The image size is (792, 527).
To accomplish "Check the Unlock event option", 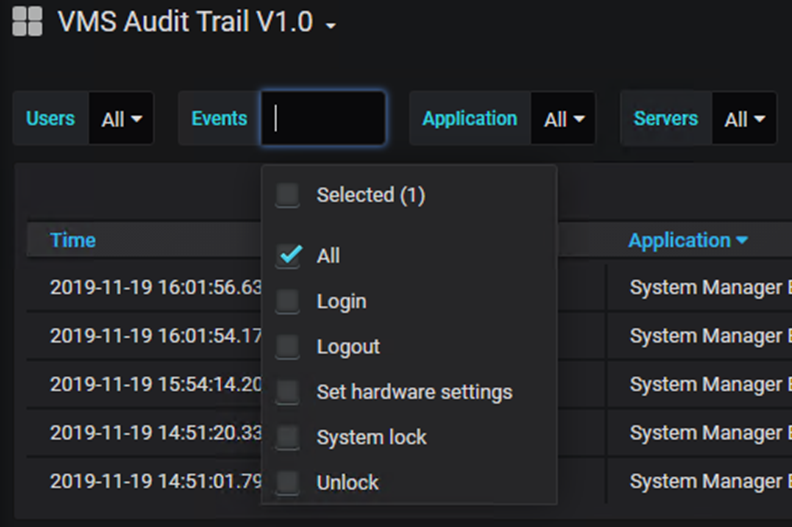I will click(x=288, y=482).
